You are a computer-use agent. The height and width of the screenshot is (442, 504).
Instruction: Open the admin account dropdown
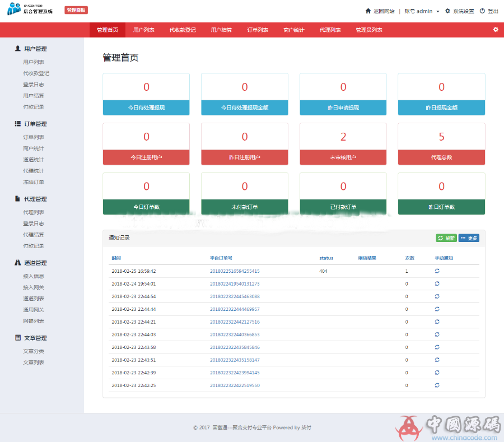point(422,11)
